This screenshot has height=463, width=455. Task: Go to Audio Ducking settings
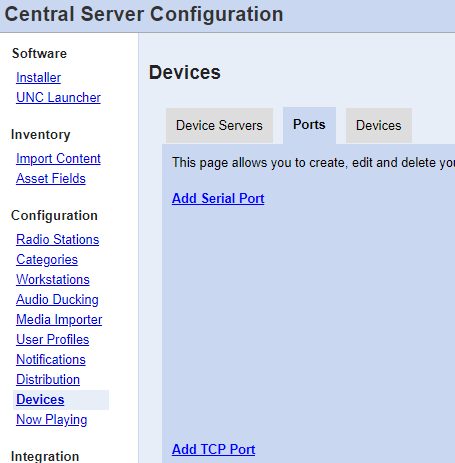(x=57, y=300)
